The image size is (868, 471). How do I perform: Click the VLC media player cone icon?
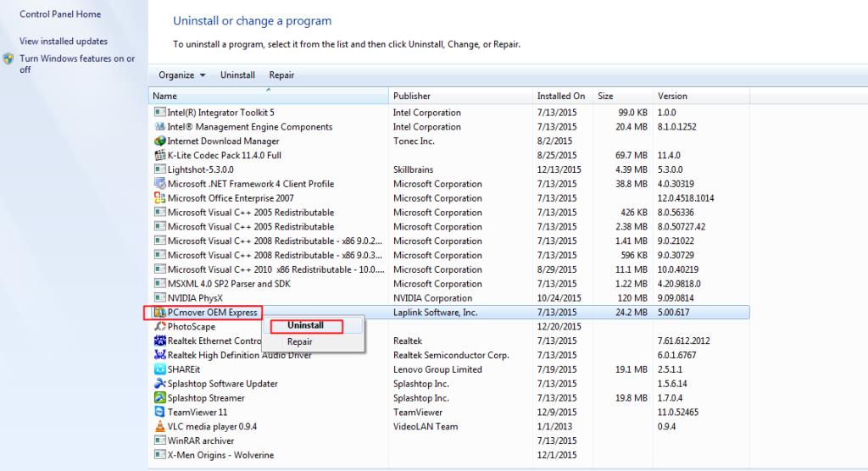[160, 427]
